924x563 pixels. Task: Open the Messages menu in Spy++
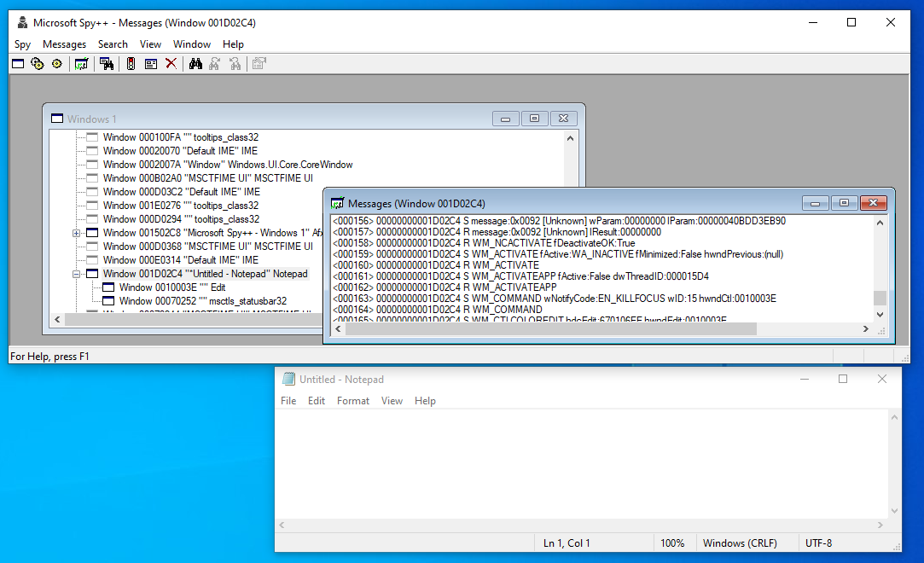click(64, 44)
